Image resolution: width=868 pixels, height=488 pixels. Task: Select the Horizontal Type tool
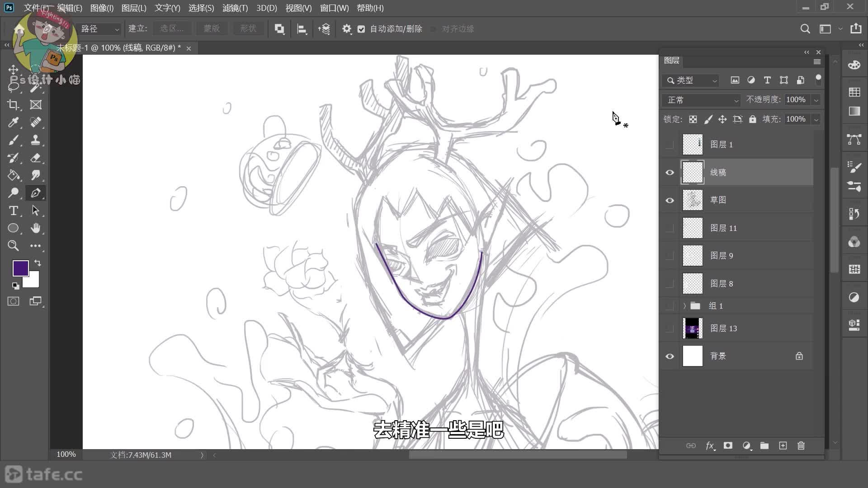coord(13,211)
